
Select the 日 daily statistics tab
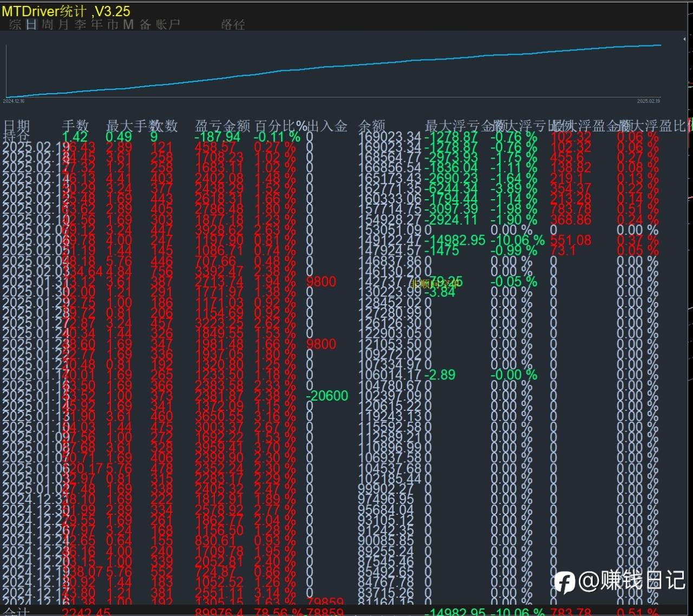tap(31, 24)
